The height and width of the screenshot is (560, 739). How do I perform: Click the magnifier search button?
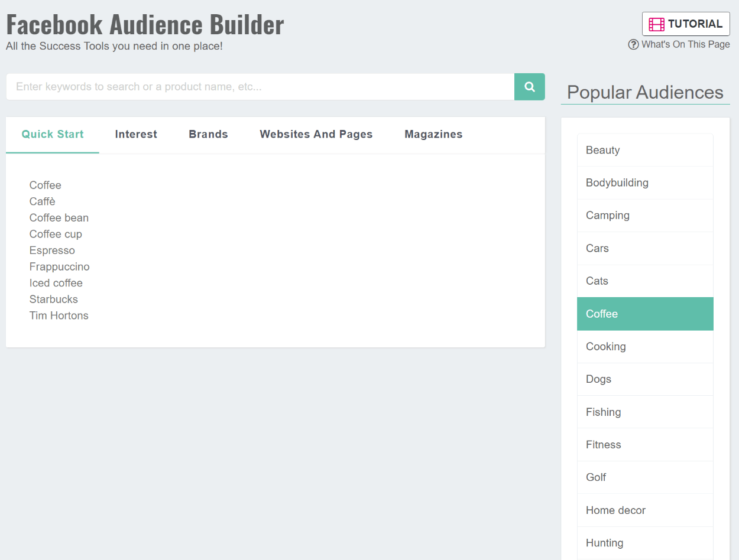tap(530, 87)
